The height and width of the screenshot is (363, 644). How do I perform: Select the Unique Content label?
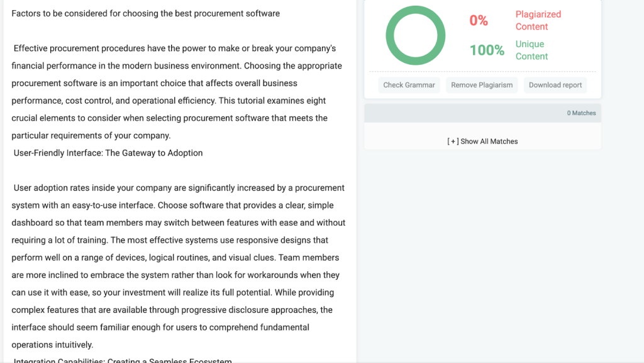coord(531,50)
